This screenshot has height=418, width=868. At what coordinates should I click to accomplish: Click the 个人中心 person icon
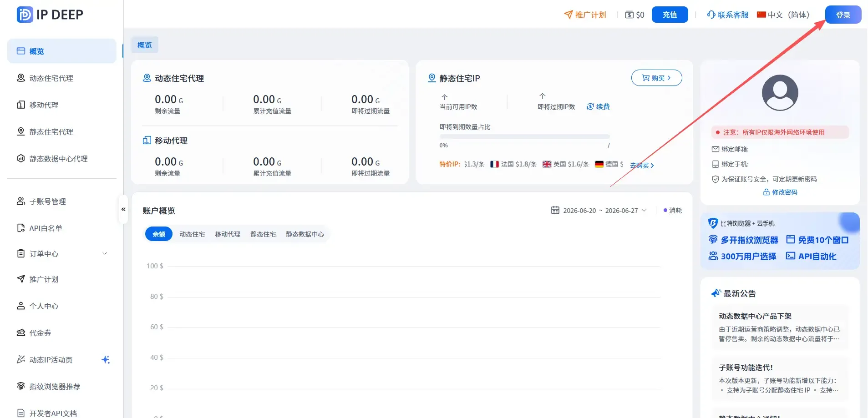(x=20, y=306)
